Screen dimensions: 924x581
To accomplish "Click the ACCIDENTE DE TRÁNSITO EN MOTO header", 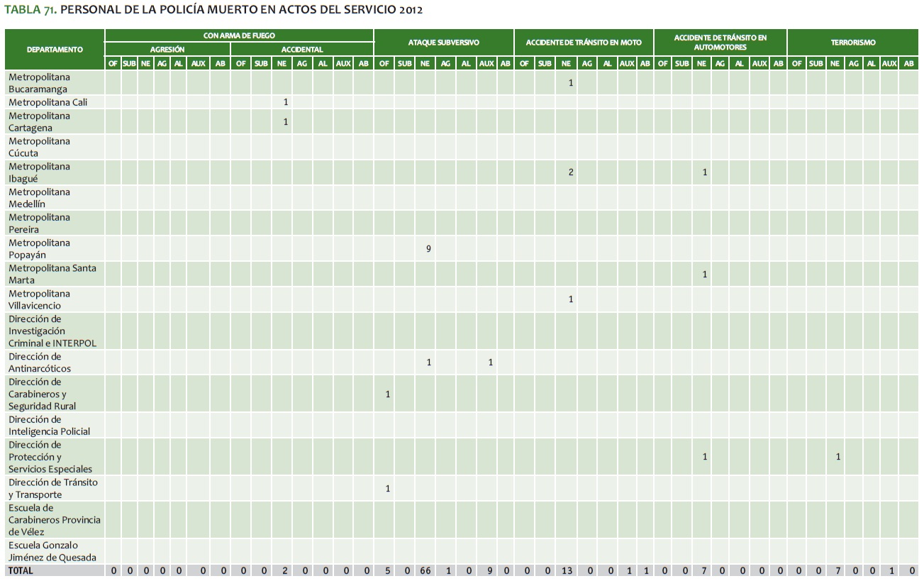I will coord(583,43).
